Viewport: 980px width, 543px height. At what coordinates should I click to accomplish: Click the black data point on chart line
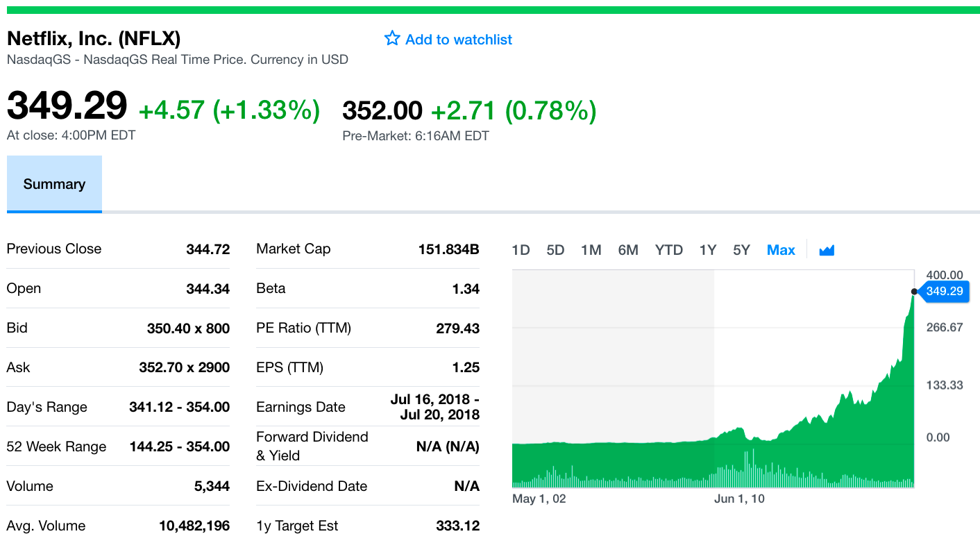click(x=914, y=291)
